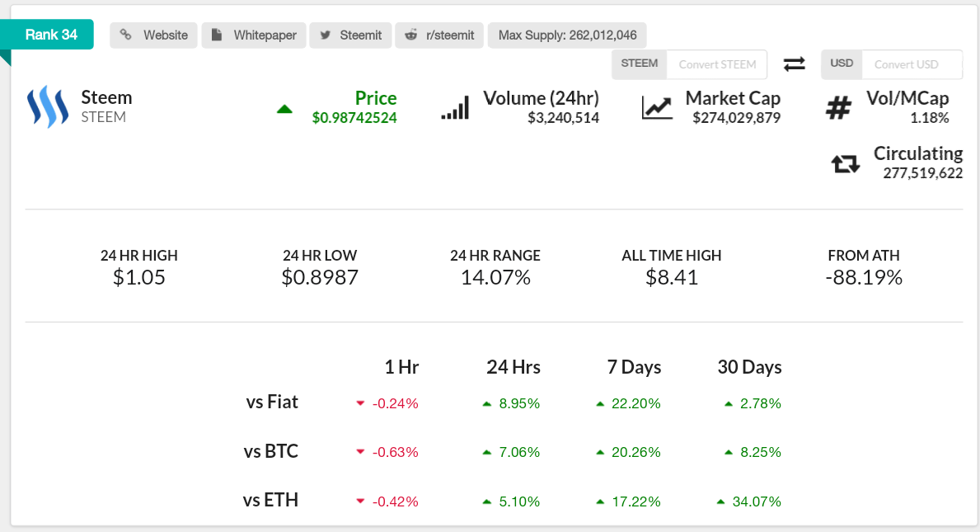Click the green price up arrow
The height and width of the screenshot is (532, 980).
click(284, 109)
